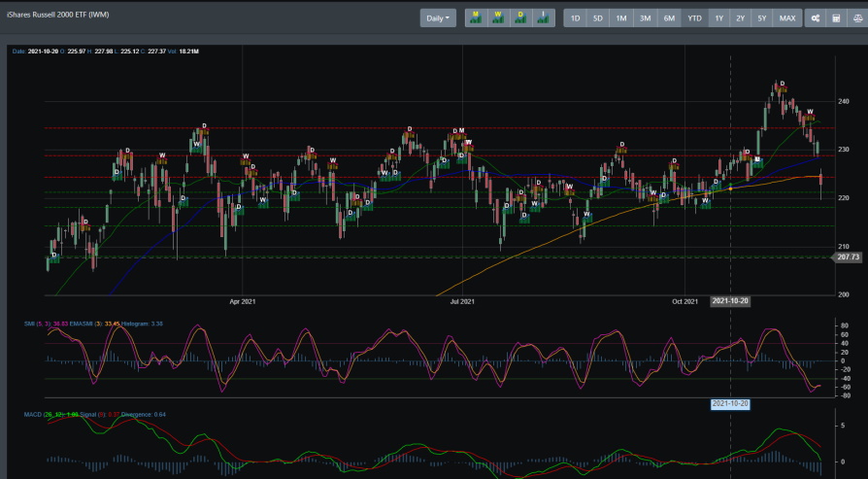Click the Oct 2021 axis label
The height and width of the screenshot is (479, 868).
point(684,302)
